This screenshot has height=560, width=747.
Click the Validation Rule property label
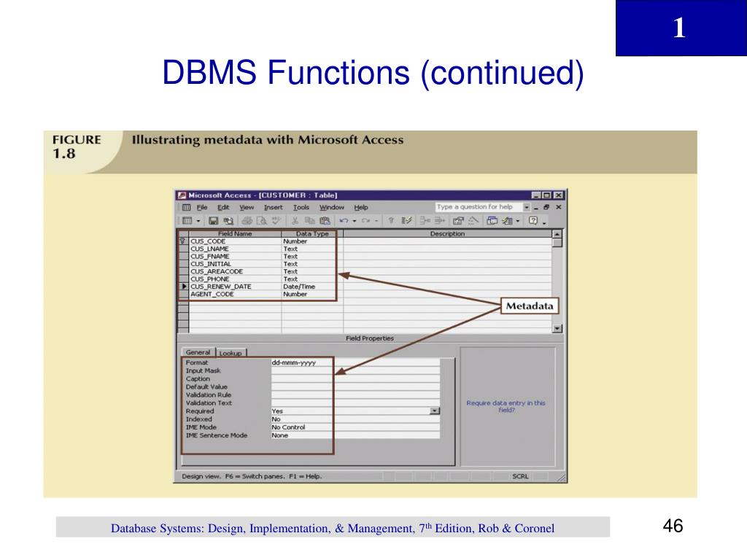tap(209, 394)
